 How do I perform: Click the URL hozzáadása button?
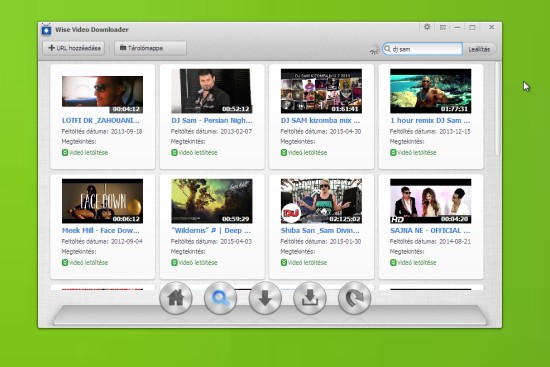pos(74,48)
